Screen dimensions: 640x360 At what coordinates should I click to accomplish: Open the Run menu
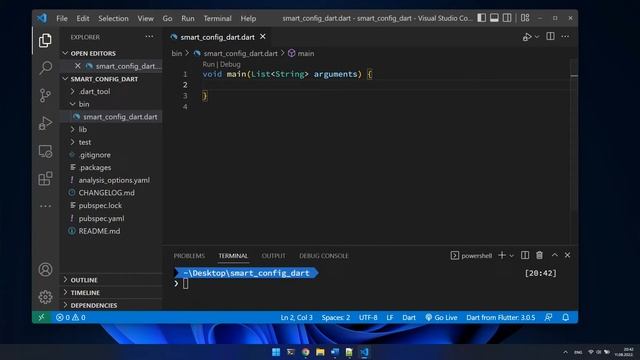click(188, 18)
